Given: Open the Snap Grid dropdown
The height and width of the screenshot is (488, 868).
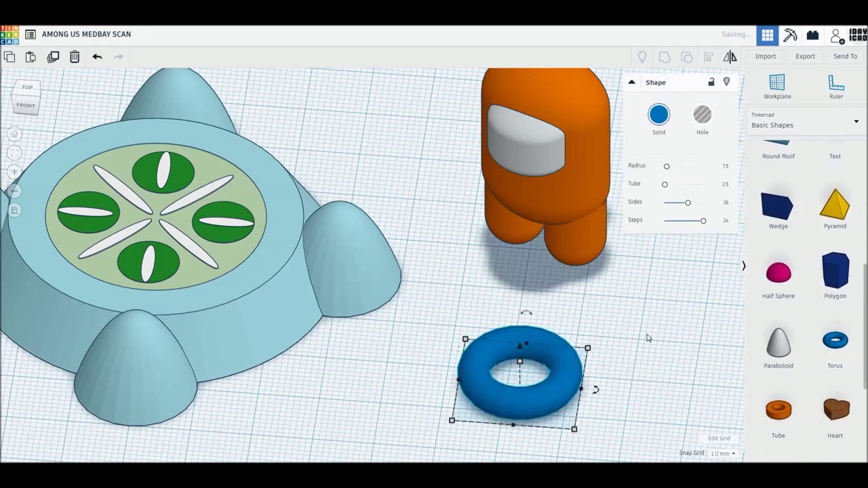Looking at the screenshot, I should [x=723, y=453].
